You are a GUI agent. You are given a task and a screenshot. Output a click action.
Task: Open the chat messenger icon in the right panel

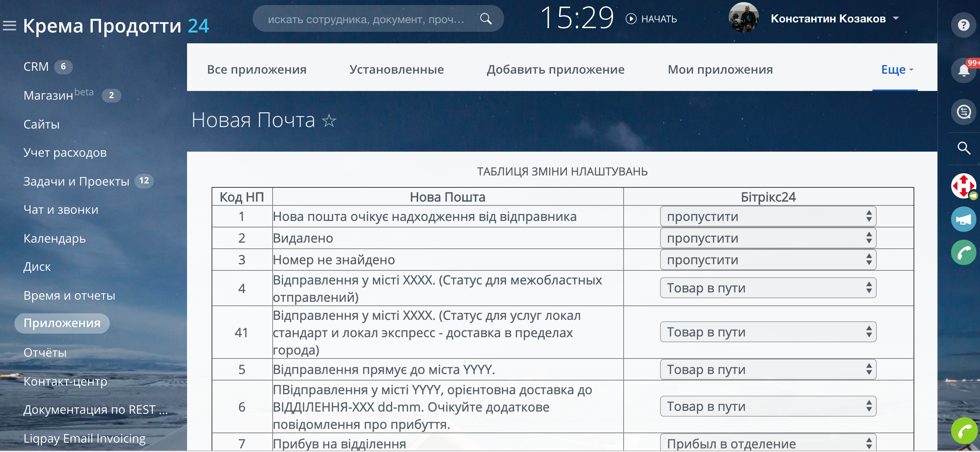963,112
